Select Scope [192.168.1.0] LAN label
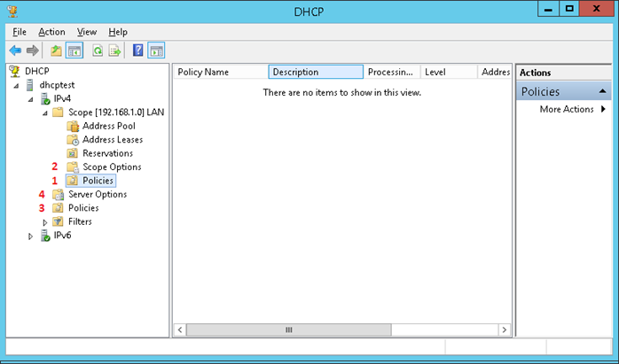Image resolution: width=619 pixels, height=364 pixels. [x=116, y=112]
